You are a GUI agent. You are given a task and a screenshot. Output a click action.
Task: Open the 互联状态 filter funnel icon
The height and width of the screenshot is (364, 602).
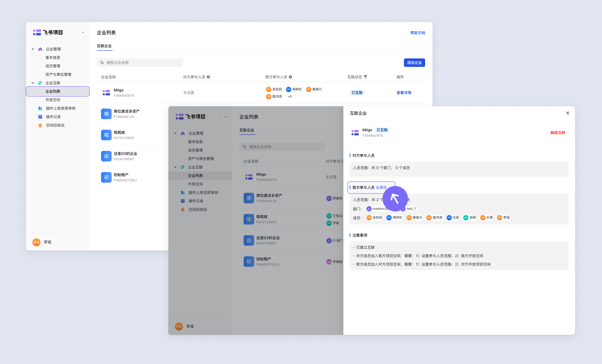365,77
